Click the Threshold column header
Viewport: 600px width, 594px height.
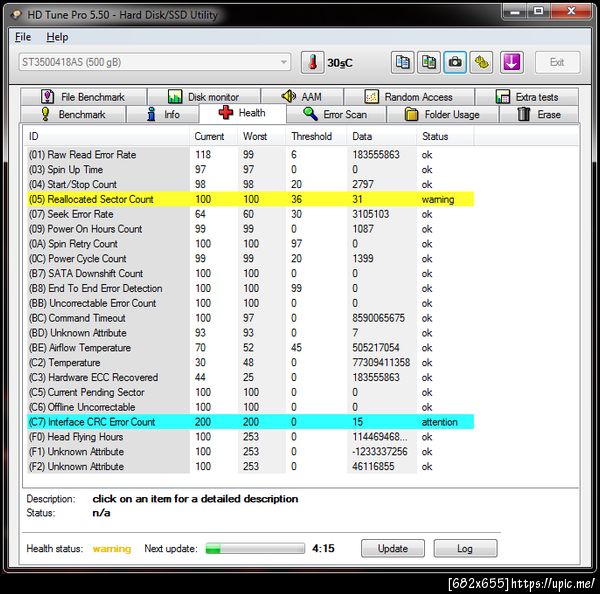(x=316, y=136)
